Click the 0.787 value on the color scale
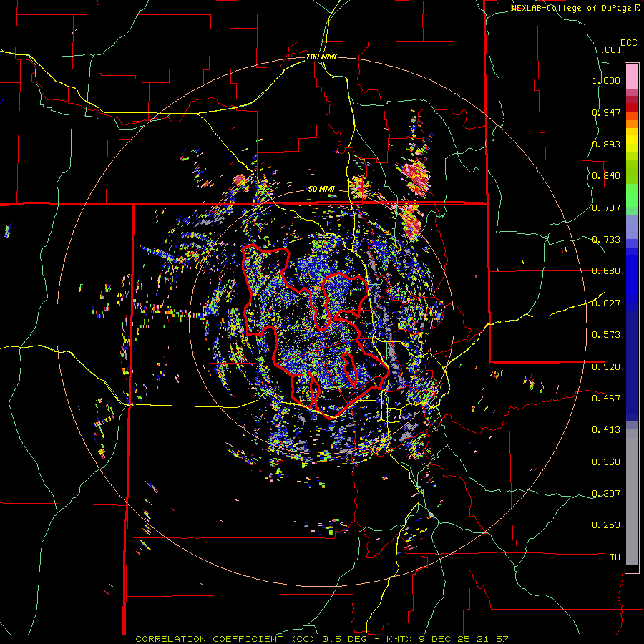This screenshot has width=644, height=644. 606,208
